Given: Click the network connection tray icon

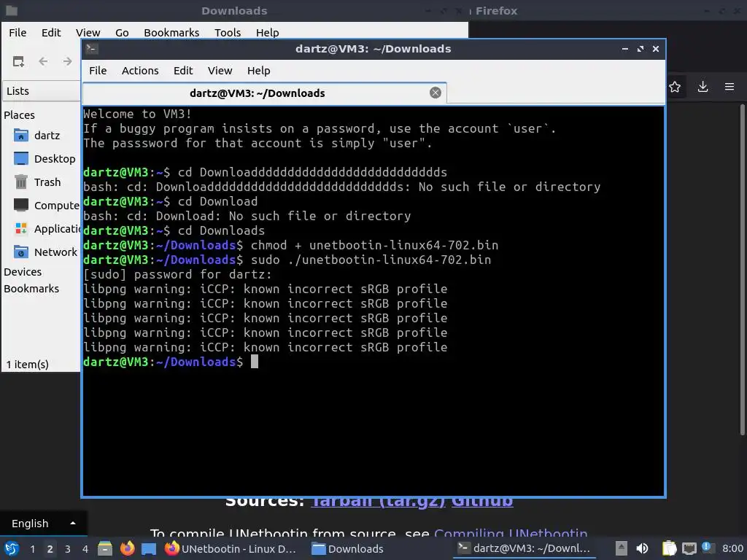Looking at the screenshot, I should tap(689, 548).
